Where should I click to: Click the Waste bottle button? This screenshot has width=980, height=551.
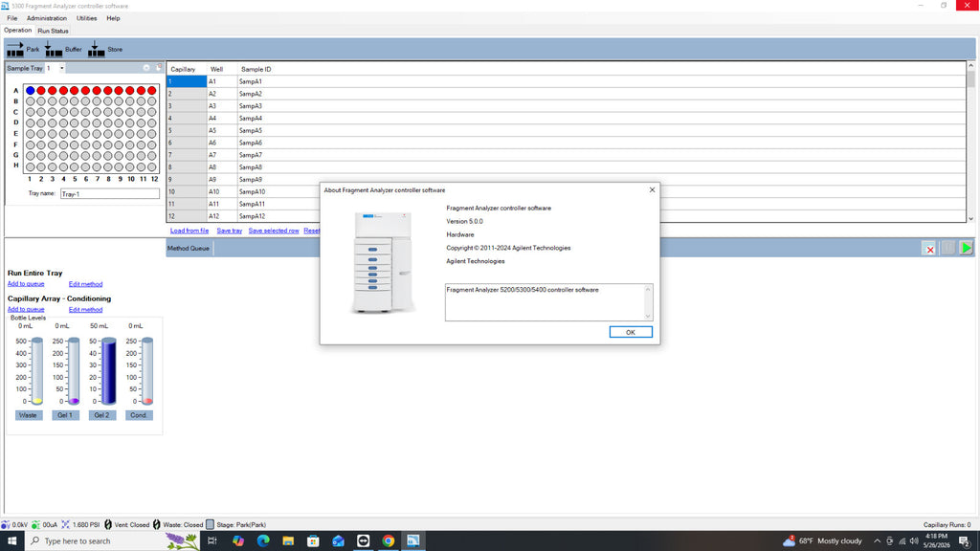[x=28, y=415]
